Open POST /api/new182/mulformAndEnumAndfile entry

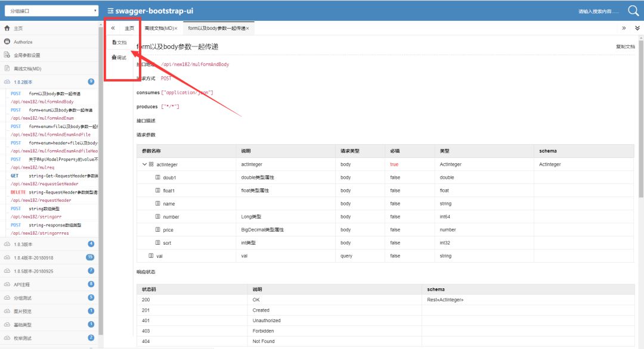tap(52, 130)
